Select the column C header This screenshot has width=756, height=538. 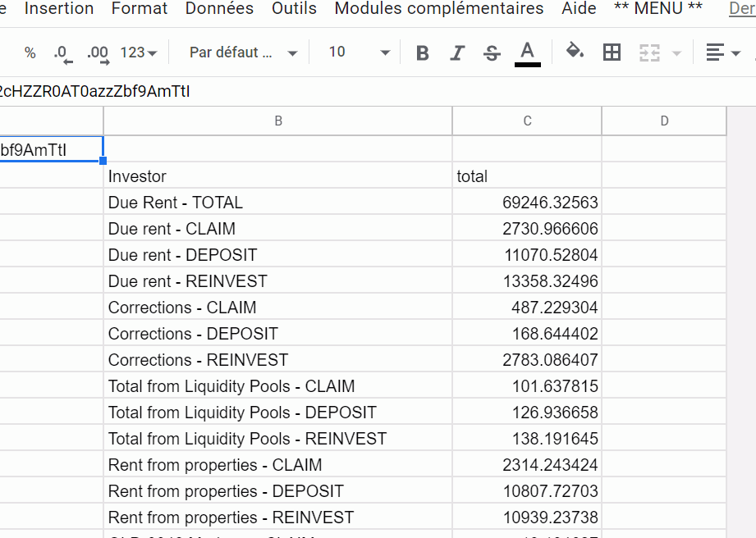pos(527,121)
